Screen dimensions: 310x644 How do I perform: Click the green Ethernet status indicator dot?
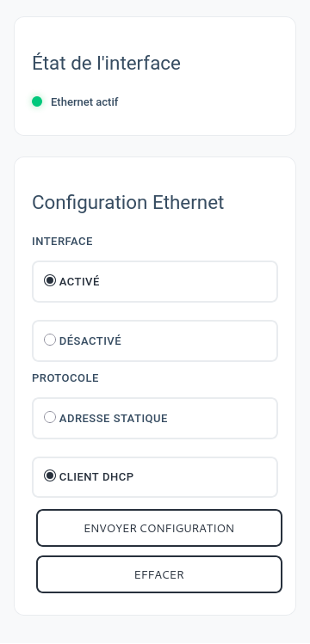[x=37, y=101]
